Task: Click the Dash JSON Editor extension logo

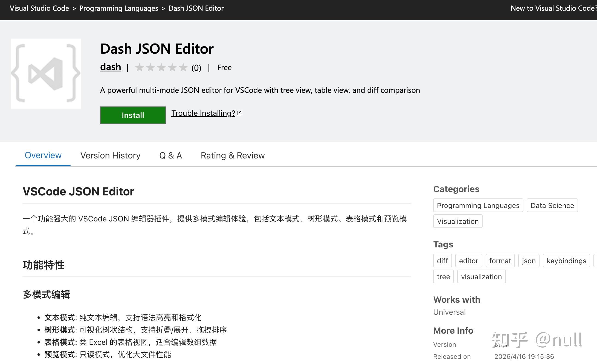Action: (x=46, y=74)
